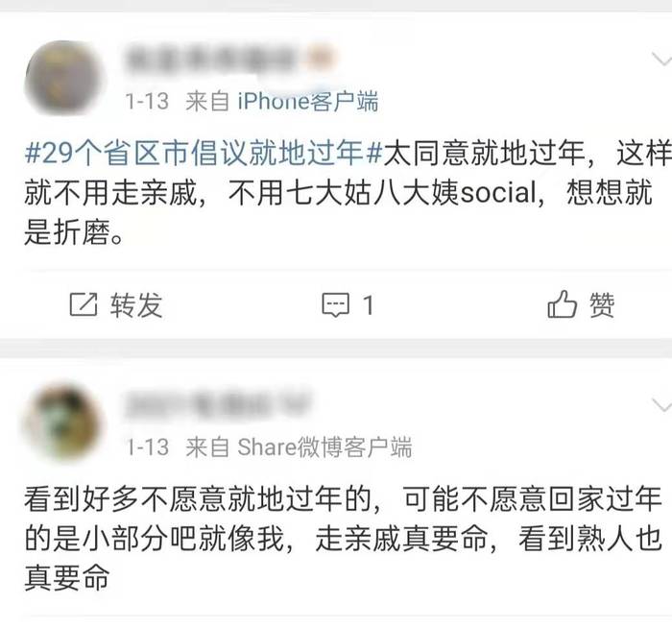
Task: Tap the iPhone客户端 source link
Action: pos(308,101)
